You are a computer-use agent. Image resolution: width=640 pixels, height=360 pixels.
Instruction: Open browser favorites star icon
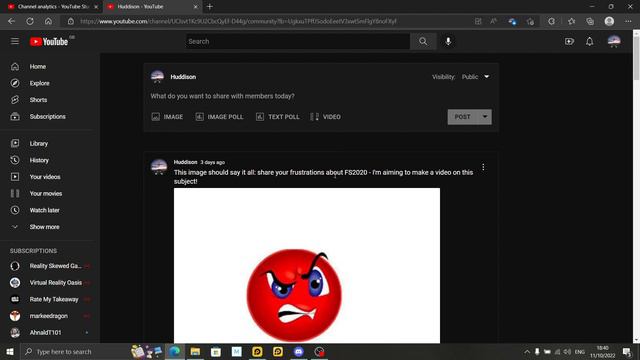[571, 21]
